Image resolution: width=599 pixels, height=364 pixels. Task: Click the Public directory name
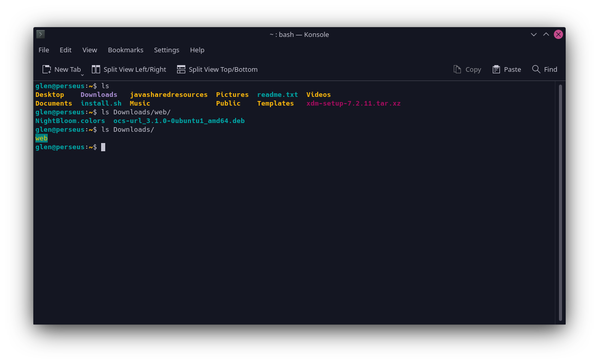pyautogui.click(x=228, y=104)
